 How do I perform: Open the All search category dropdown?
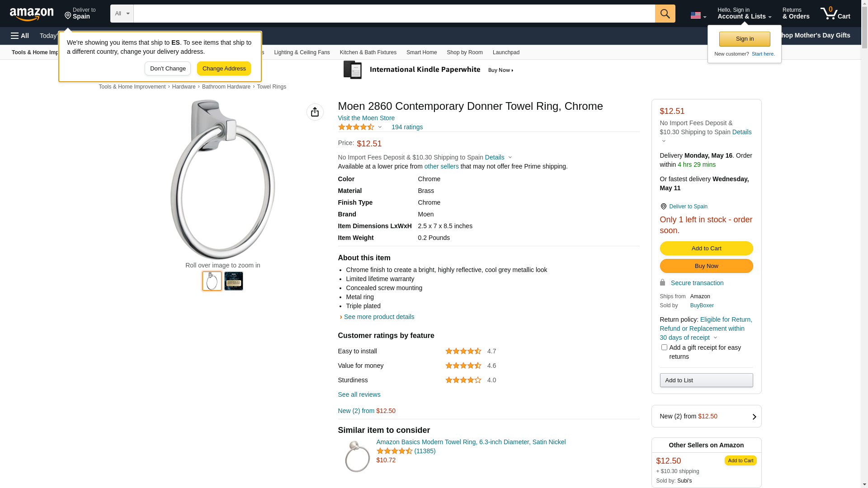pos(122,14)
